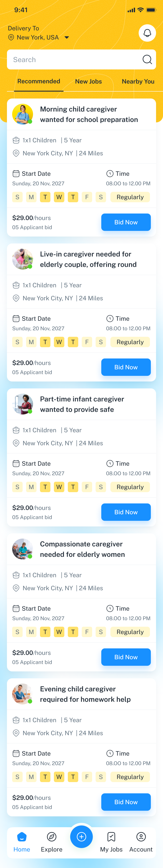Toggle Wednesday on the morning caregiver card
This screenshot has height=868, width=163.
pos(59,197)
